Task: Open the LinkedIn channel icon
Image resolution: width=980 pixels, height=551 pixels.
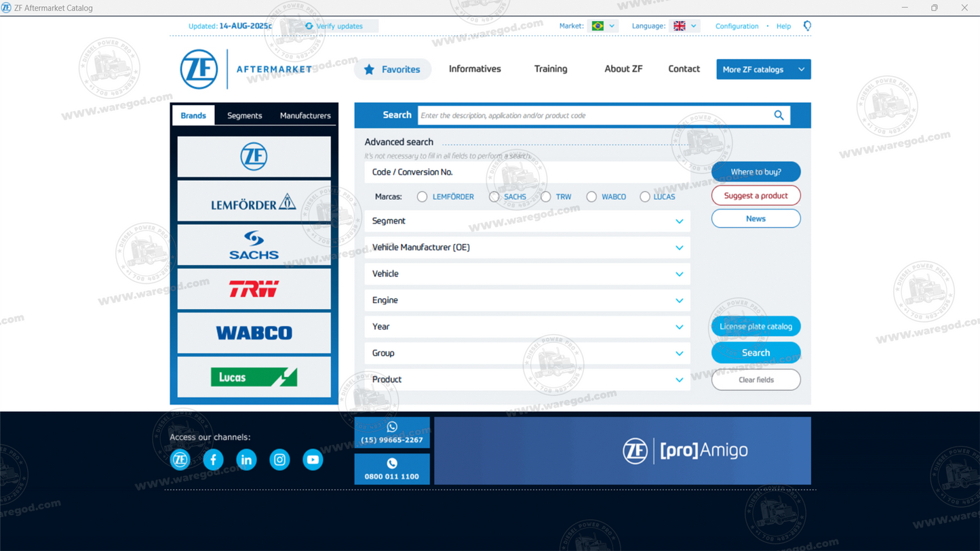Action: pyautogui.click(x=246, y=460)
